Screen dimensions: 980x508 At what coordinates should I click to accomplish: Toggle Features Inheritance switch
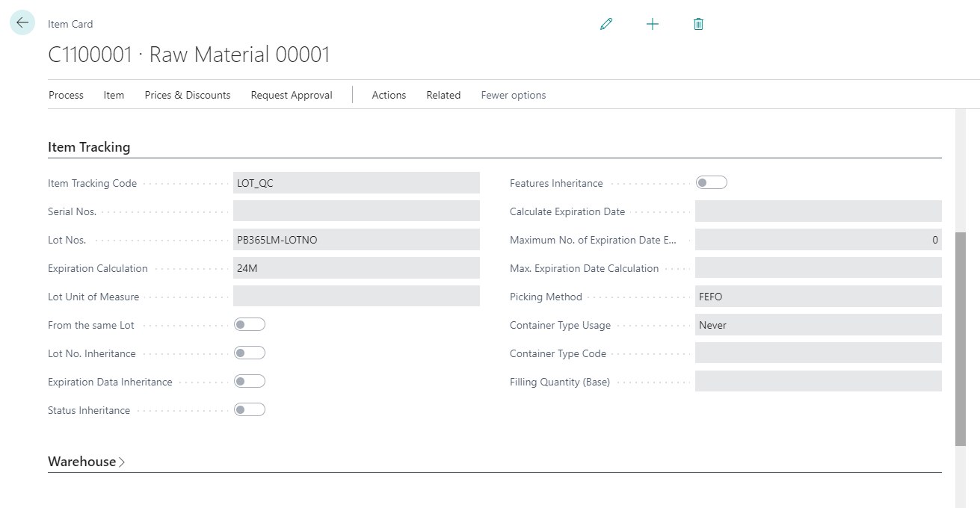click(x=711, y=183)
